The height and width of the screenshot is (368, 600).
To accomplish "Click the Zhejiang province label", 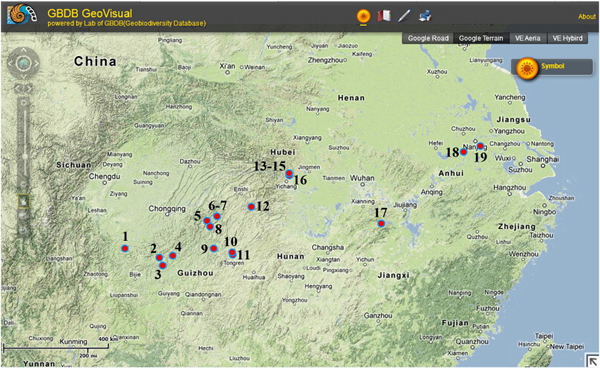I will click(517, 226).
